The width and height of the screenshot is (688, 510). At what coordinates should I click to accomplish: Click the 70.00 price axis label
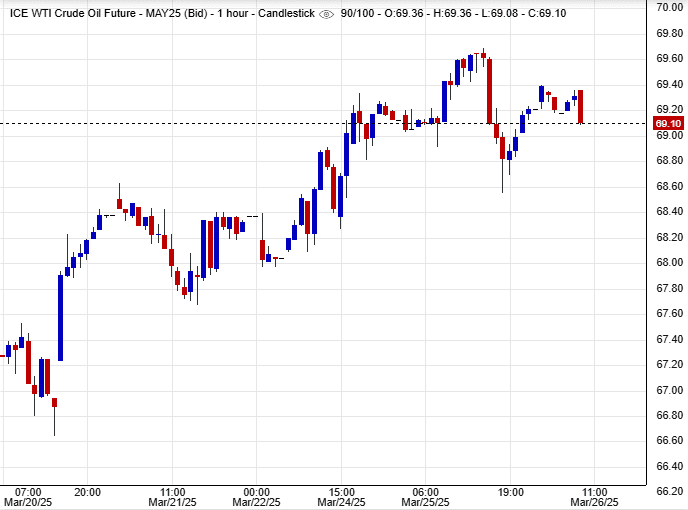point(669,7)
